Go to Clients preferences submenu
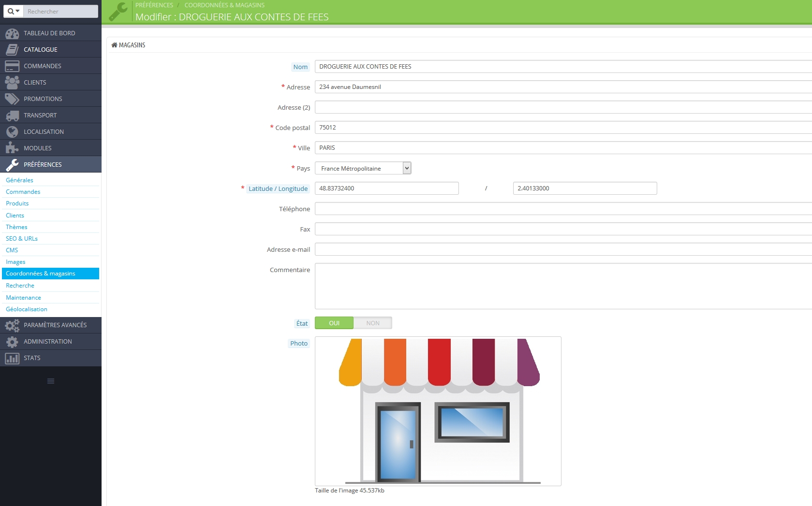The height and width of the screenshot is (506, 812). (51, 216)
